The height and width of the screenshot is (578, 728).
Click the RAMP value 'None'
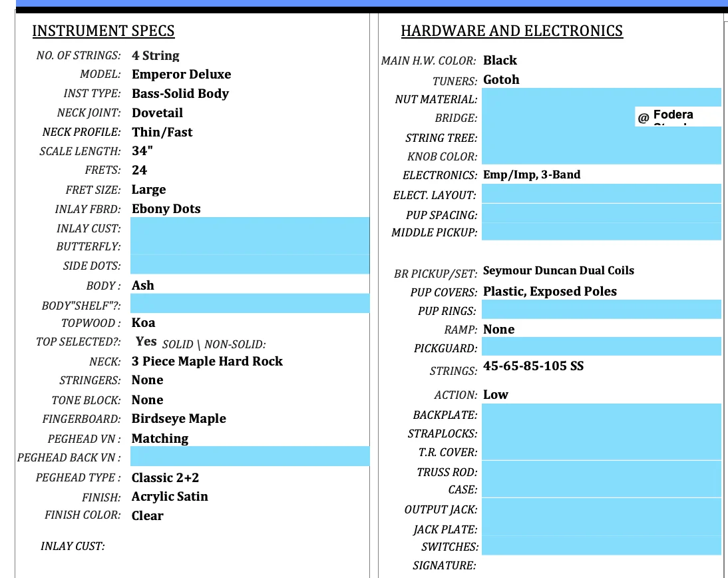[498, 330]
